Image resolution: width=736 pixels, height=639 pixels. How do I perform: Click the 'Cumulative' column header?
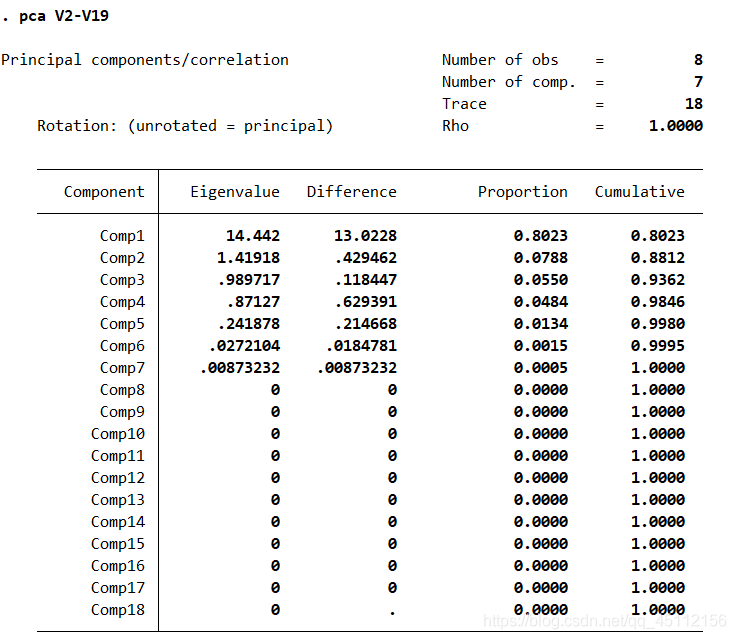coord(640,192)
